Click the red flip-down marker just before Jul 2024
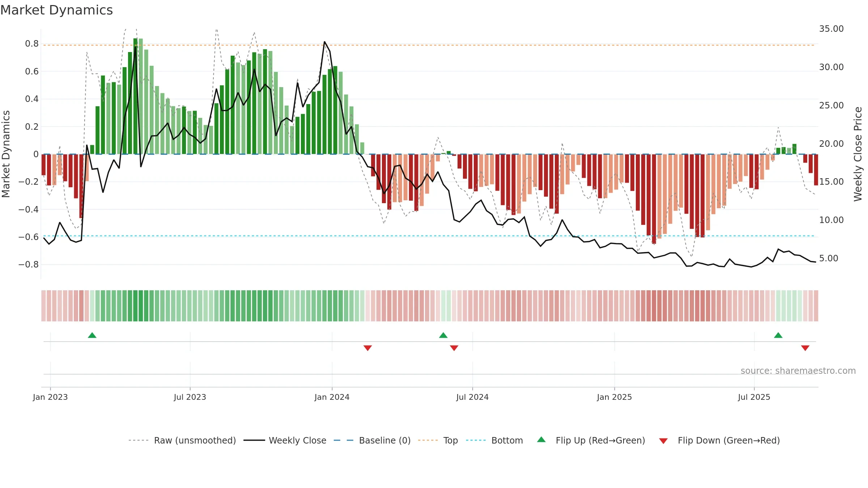Image resolution: width=868 pixels, height=488 pixels. point(454,348)
